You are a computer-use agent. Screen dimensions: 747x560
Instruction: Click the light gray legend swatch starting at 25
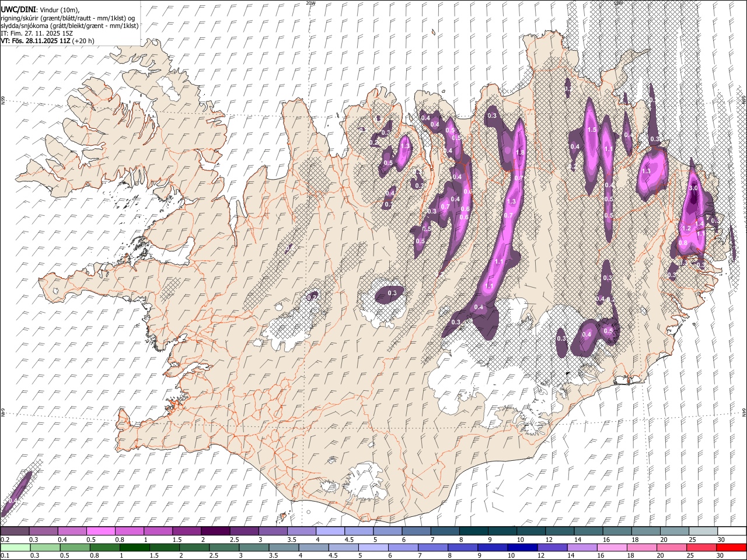point(703,531)
